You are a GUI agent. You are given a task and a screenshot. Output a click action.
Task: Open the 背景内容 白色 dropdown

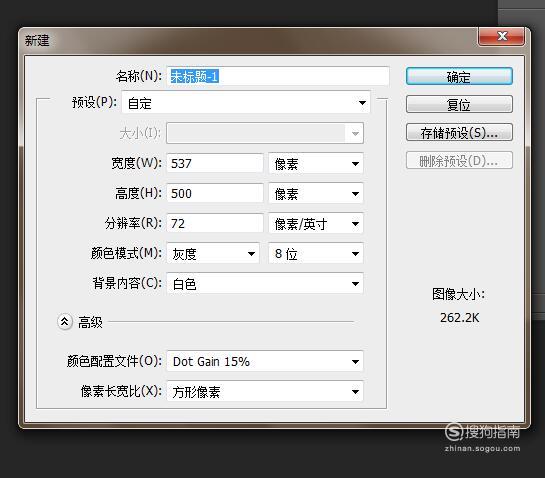[265, 284]
